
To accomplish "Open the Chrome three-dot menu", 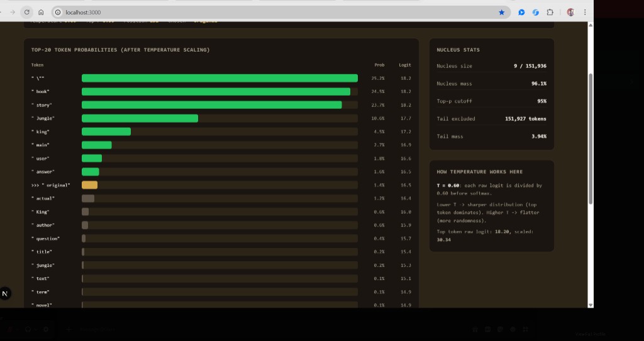I will tap(585, 13).
